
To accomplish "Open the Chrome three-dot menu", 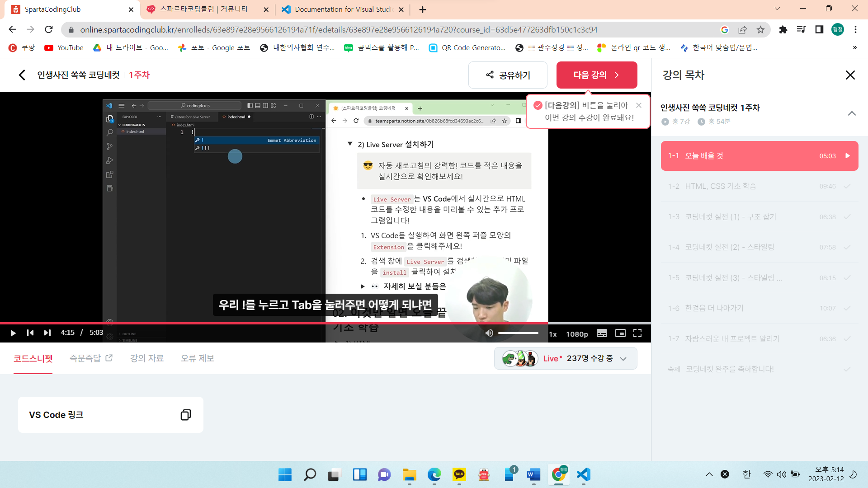I will [x=855, y=29].
